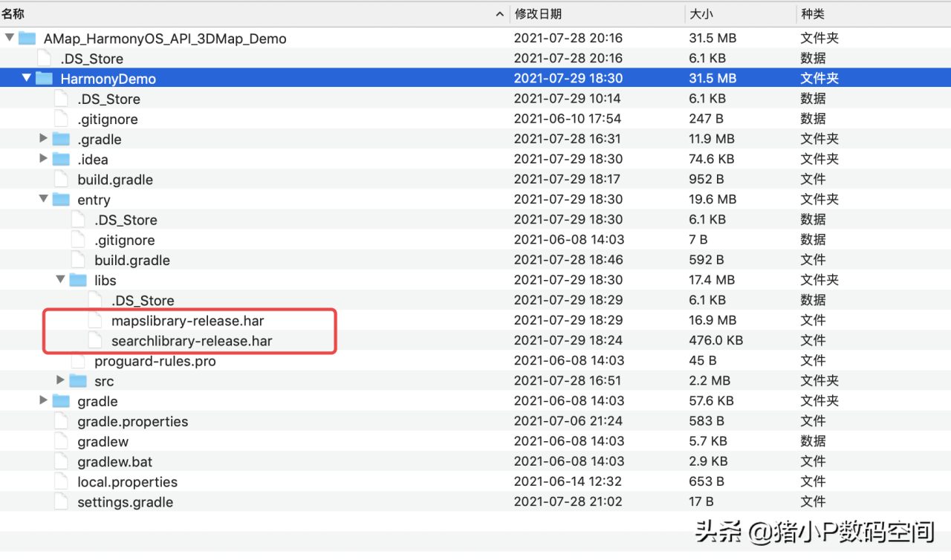Click the settings.gradle file icon
This screenshot has width=951, height=560.
(x=61, y=501)
